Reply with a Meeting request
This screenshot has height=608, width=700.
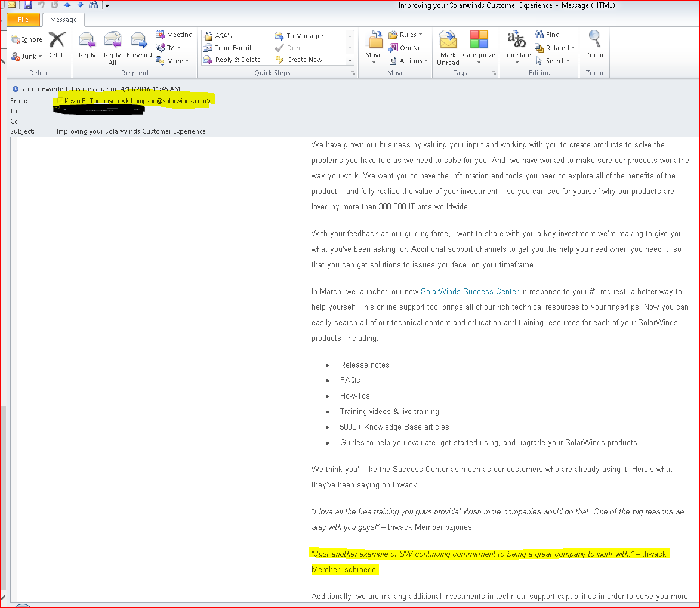coord(174,35)
